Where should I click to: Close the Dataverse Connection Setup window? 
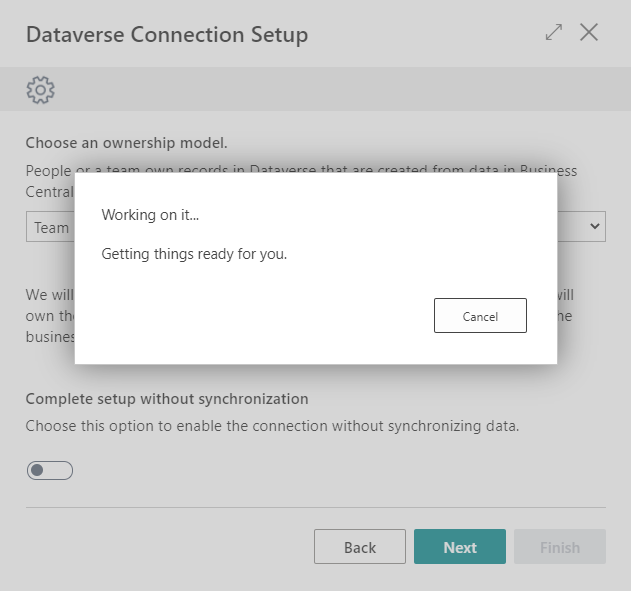(589, 32)
